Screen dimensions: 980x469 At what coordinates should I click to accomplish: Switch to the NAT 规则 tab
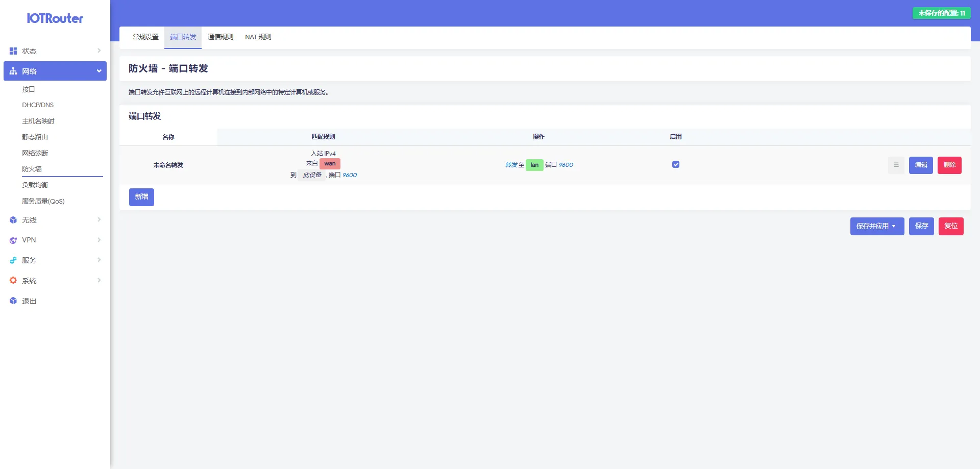pos(258,37)
